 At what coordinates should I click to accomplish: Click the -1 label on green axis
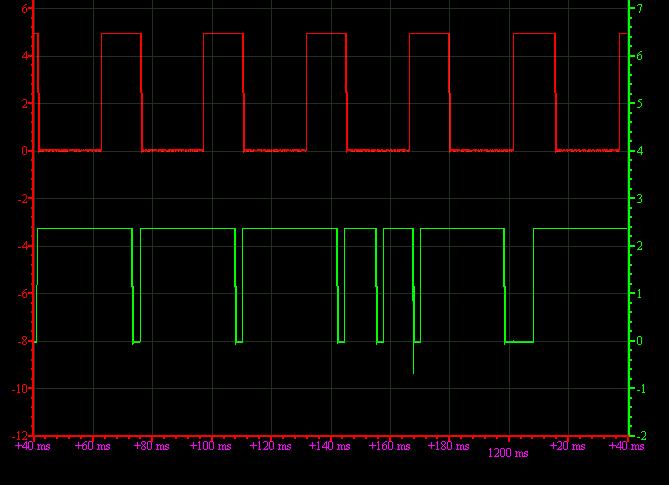click(x=638, y=388)
